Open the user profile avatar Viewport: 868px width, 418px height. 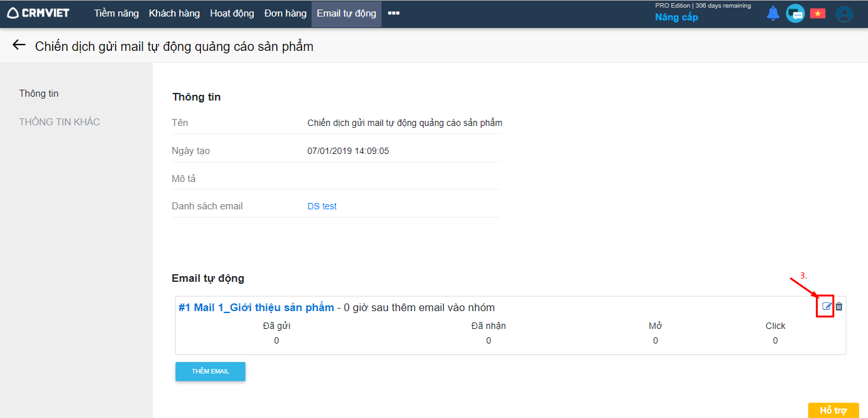[844, 14]
